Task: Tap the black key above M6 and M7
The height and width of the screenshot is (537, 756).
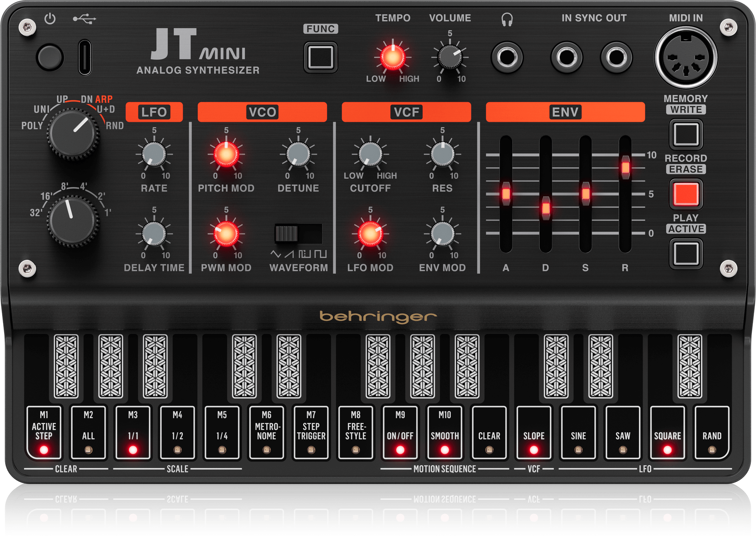Action: (289, 366)
